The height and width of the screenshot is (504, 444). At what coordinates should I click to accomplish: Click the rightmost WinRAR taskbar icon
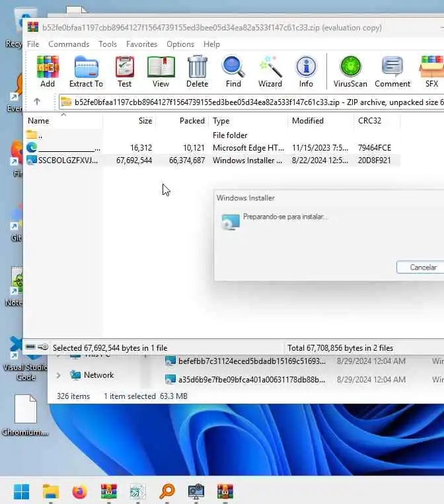click(225, 492)
